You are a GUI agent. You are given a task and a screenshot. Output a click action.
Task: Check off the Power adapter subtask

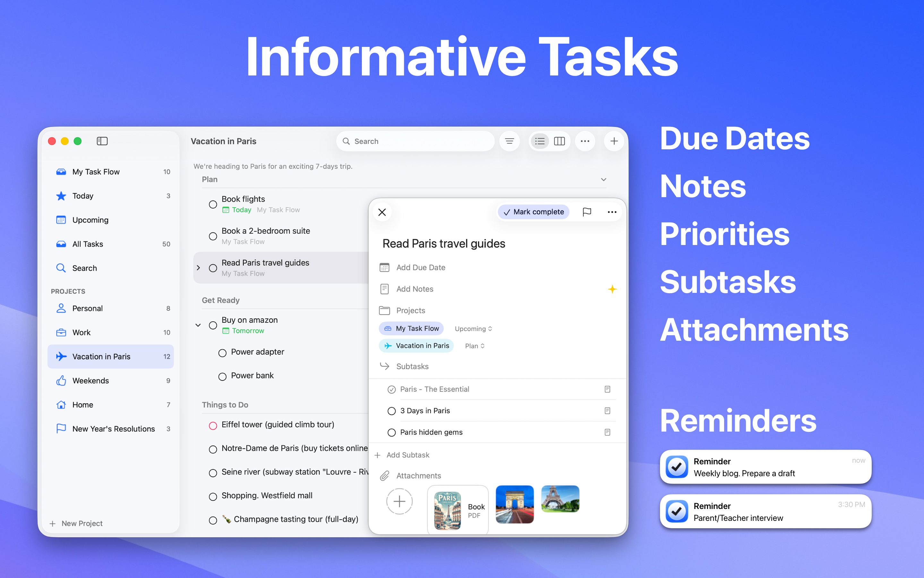222,353
